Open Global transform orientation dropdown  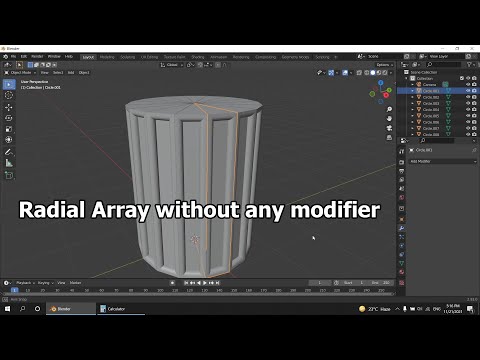pyautogui.click(x=172, y=65)
